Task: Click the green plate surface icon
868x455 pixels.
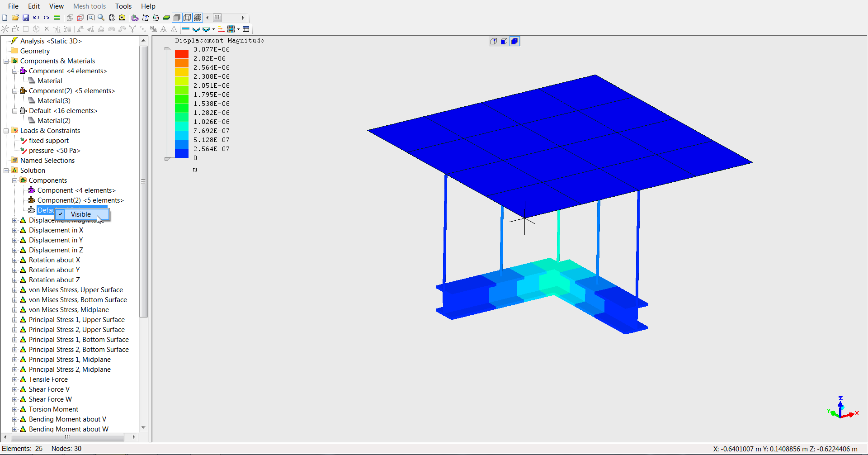Action: [166, 18]
